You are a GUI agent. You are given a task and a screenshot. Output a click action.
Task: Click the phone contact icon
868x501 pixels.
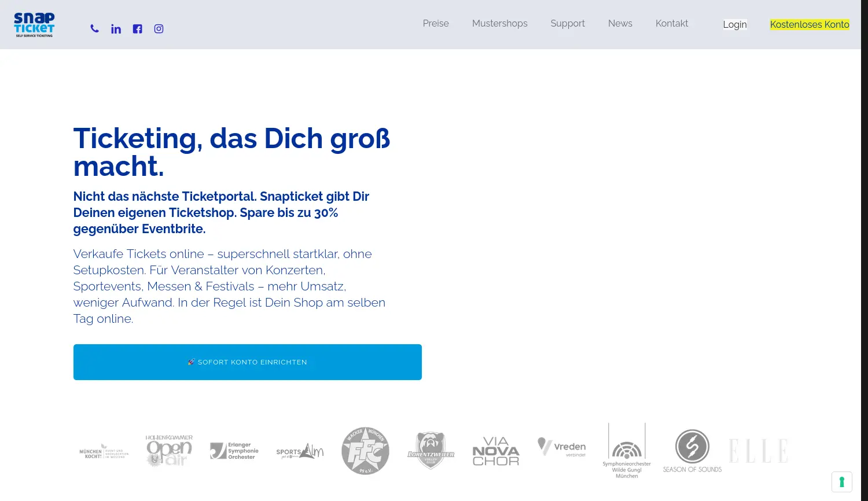(x=94, y=28)
